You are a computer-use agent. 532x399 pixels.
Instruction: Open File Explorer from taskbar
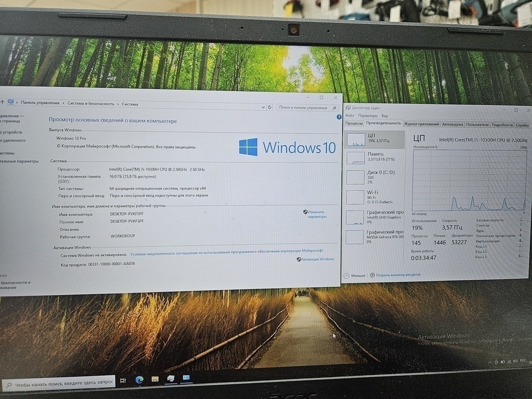[155, 379]
